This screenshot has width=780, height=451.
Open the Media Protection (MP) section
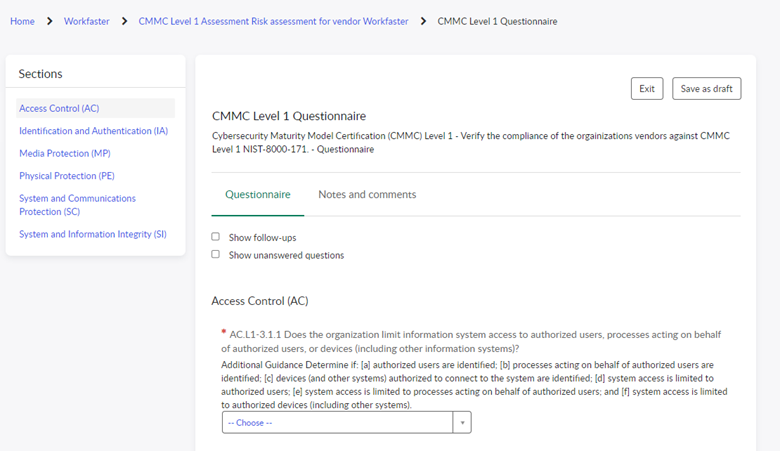point(65,153)
